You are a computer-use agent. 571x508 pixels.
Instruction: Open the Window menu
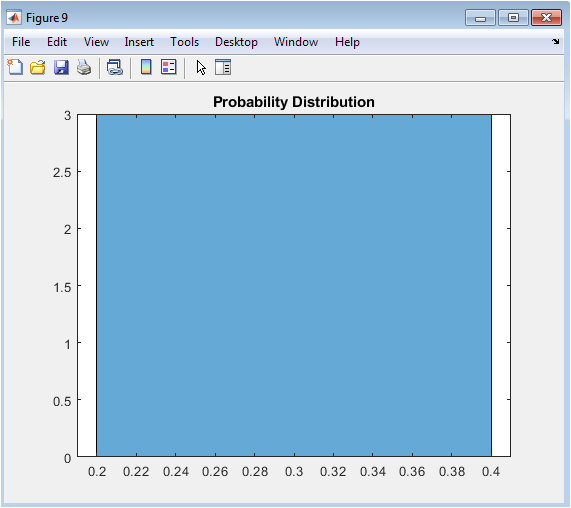click(x=296, y=42)
